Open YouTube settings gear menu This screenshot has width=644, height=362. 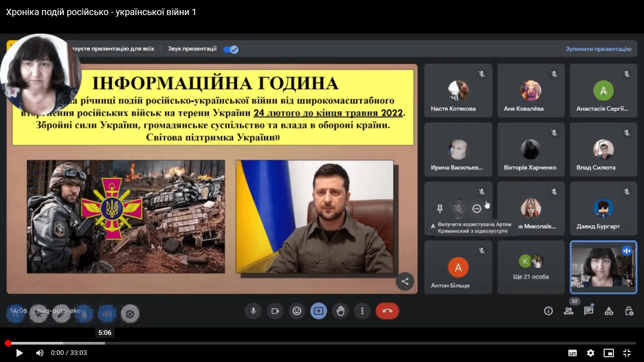[x=590, y=353]
